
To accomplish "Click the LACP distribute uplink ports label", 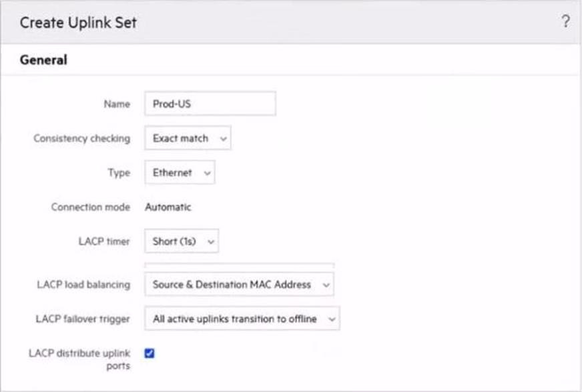I will [x=79, y=359].
